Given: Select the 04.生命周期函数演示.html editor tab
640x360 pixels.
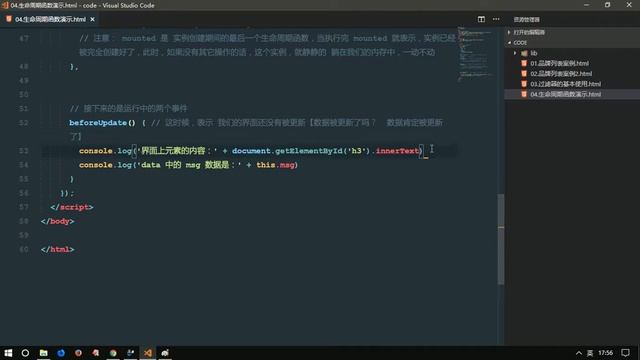Looking at the screenshot, I should point(50,19).
